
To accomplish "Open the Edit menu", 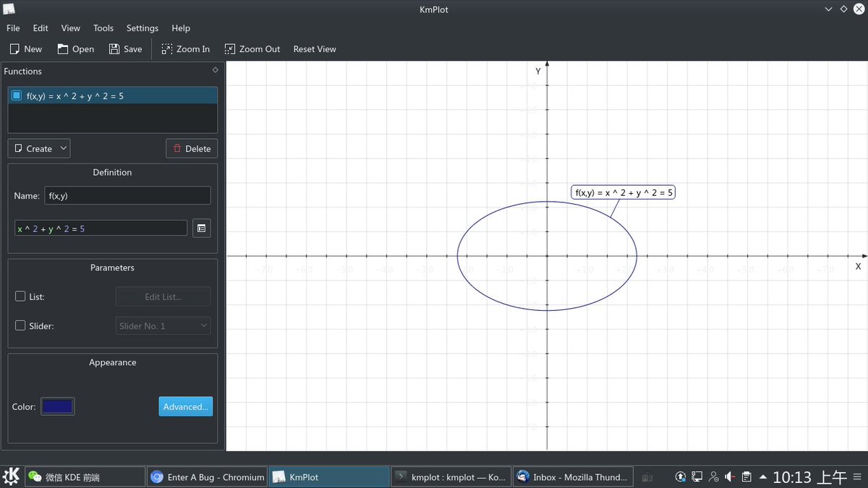I will [41, 28].
